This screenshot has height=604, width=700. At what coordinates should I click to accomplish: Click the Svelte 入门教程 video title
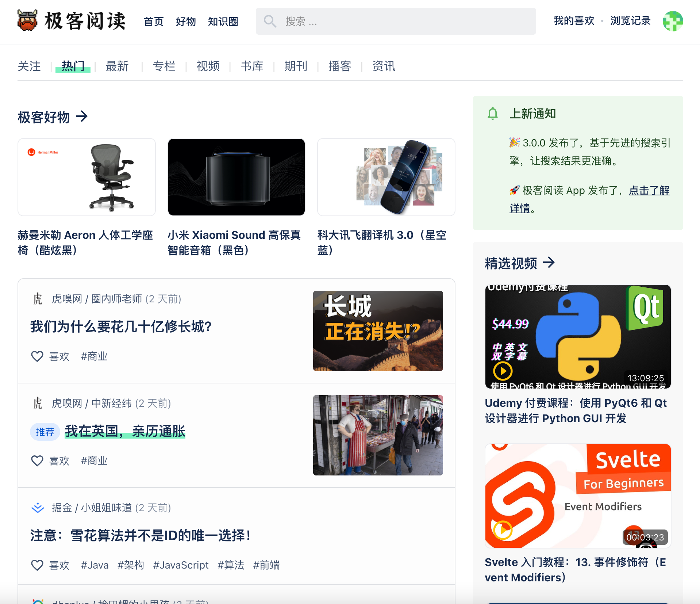pos(576,570)
